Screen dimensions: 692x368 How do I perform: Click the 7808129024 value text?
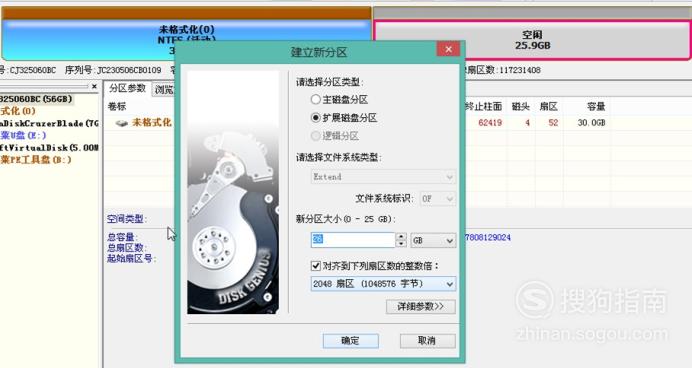488,237
